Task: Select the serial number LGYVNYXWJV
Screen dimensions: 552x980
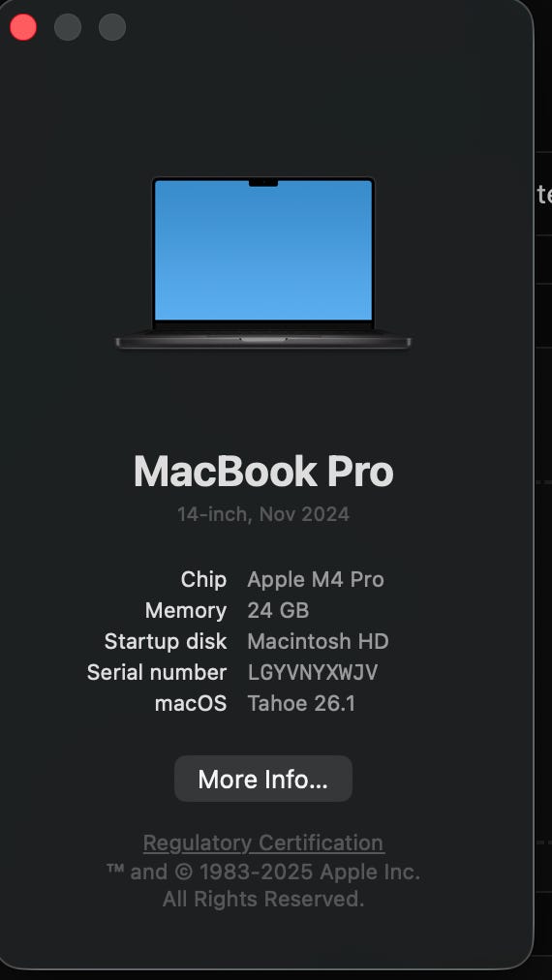Action: coord(313,672)
